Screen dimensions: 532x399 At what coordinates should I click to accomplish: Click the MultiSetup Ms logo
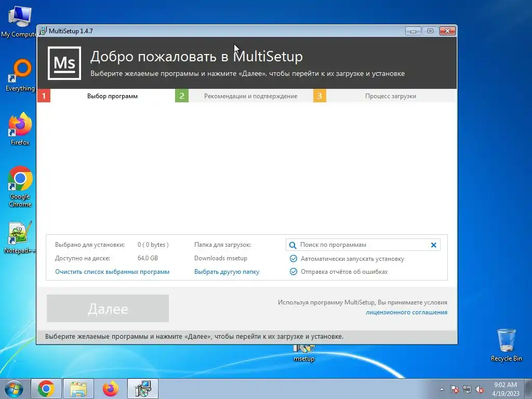tap(64, 63)
